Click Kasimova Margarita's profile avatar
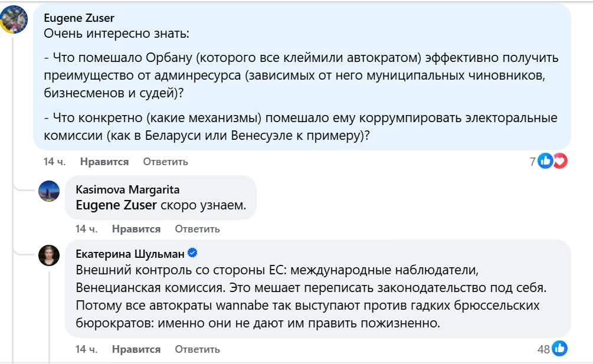 [49, 191]
